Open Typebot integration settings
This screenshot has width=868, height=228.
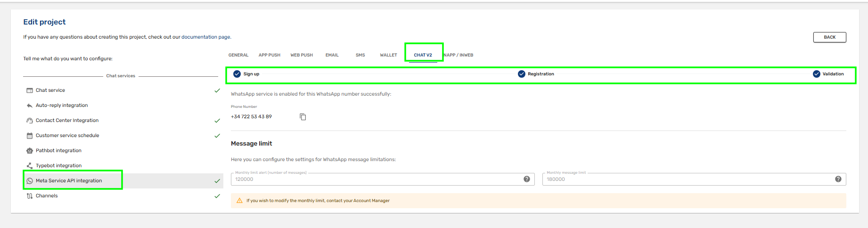tap(123, 166)
